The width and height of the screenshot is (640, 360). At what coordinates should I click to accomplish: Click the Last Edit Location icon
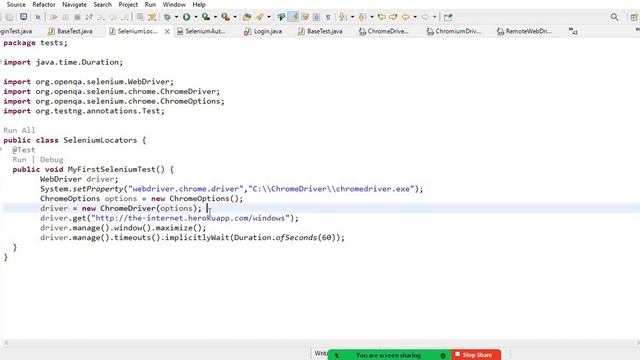coord(382,17)
